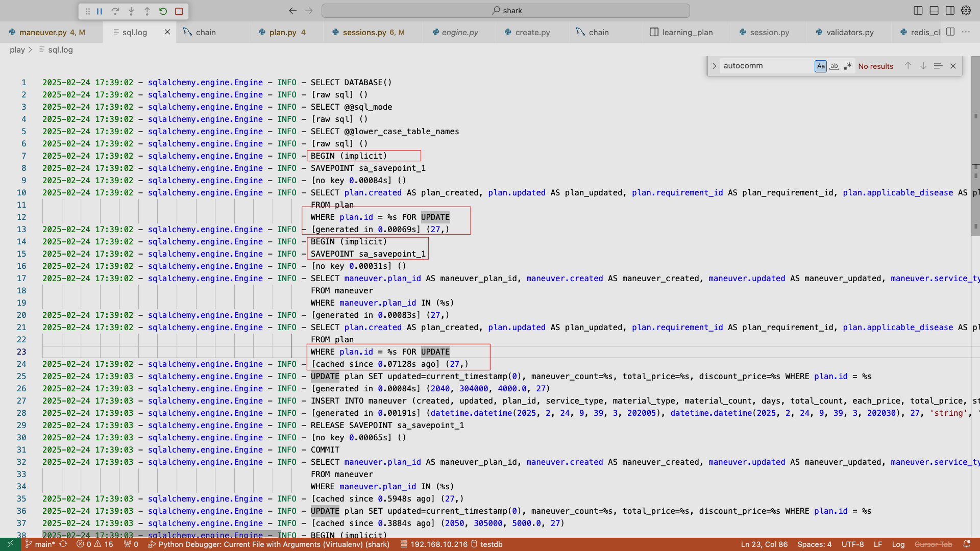Click the forwarded ports status indicator
Screen dimensions: 980x551
coord(131,544)
